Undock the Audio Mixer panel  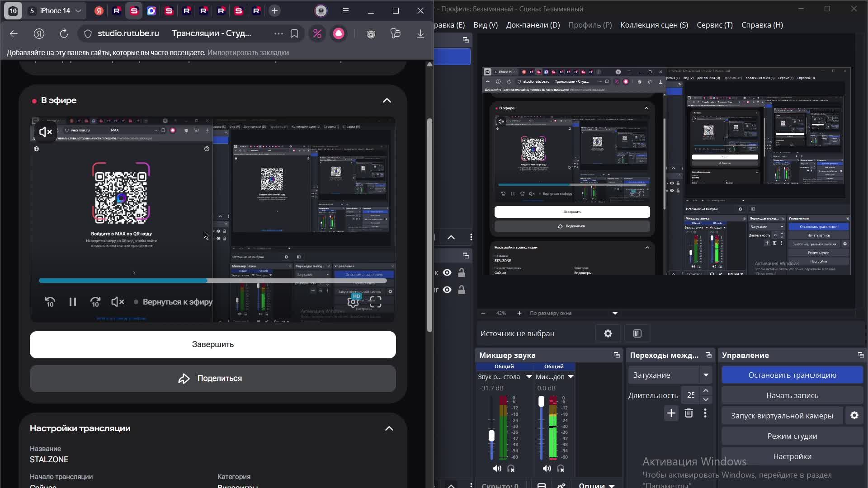point(617,355)
